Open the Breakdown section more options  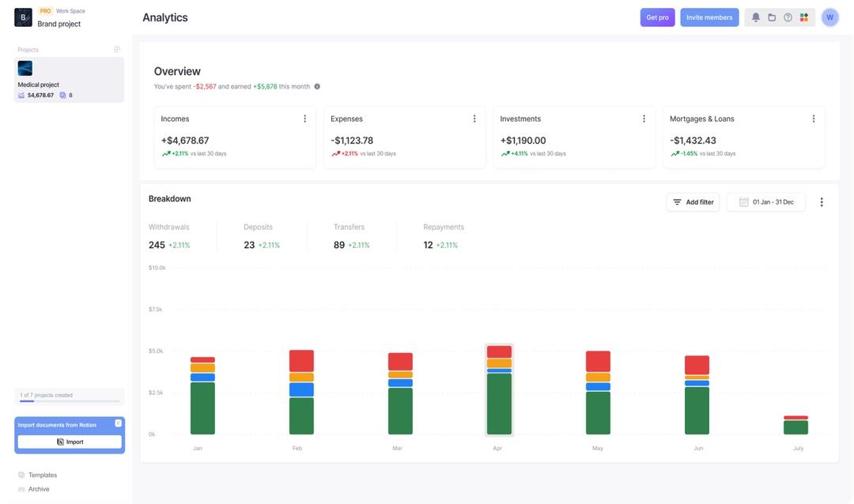click(x=822, y=202)
